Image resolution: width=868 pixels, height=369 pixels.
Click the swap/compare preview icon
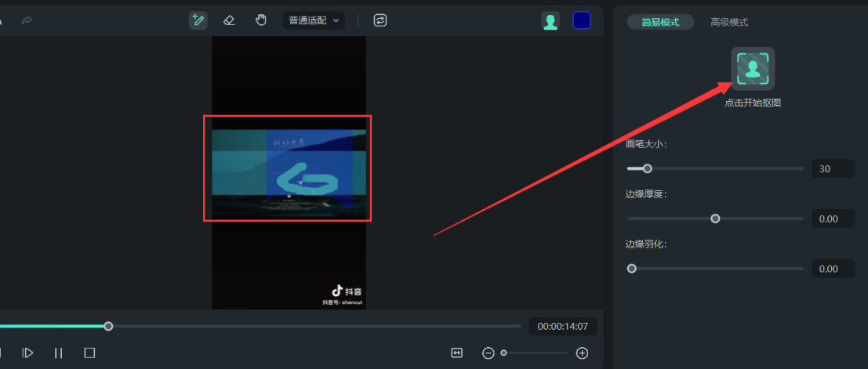coord(380,20)
